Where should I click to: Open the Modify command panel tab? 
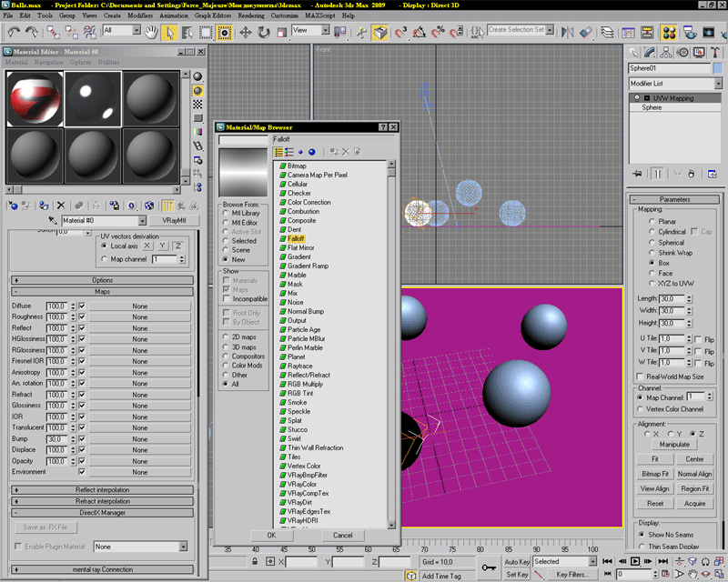point(649,53)
